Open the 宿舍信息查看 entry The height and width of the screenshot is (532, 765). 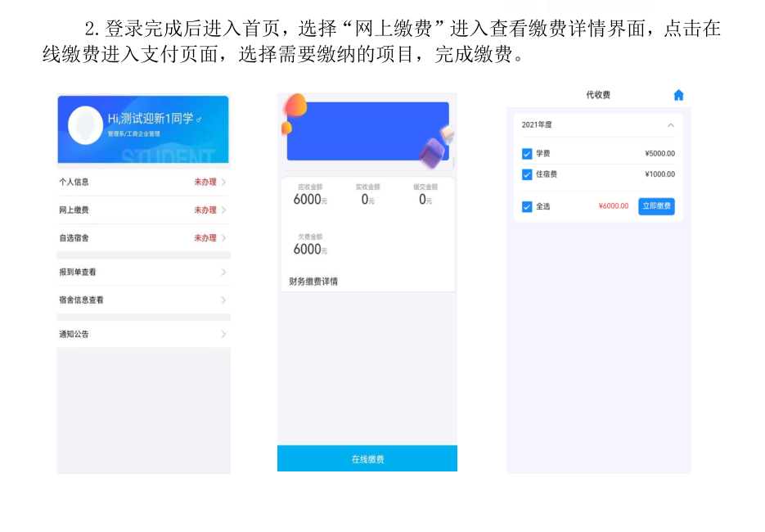pyautogui.click(x=143, y=300)
